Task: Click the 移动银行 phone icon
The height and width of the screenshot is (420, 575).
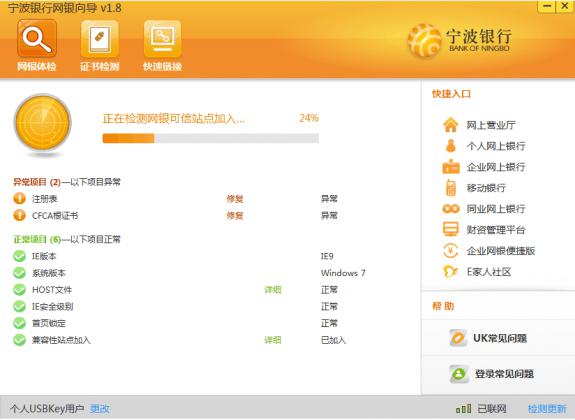Action: [451, 187]
